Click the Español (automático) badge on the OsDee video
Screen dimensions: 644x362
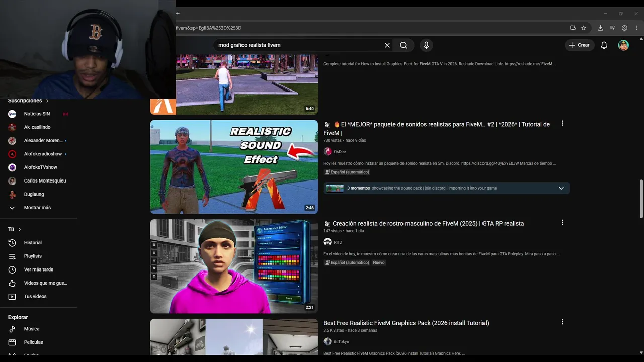pos(347,172)
